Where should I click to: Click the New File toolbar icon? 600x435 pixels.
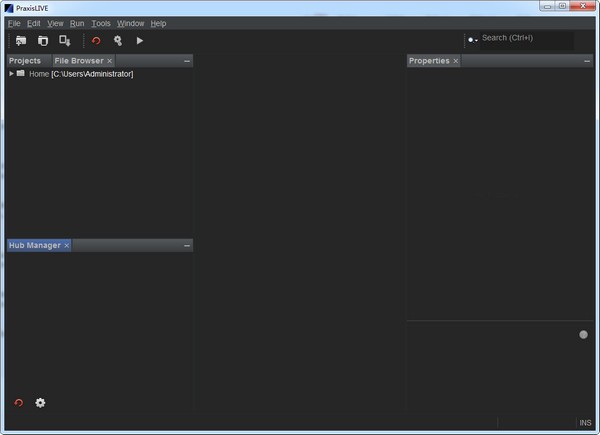(43, 41)
